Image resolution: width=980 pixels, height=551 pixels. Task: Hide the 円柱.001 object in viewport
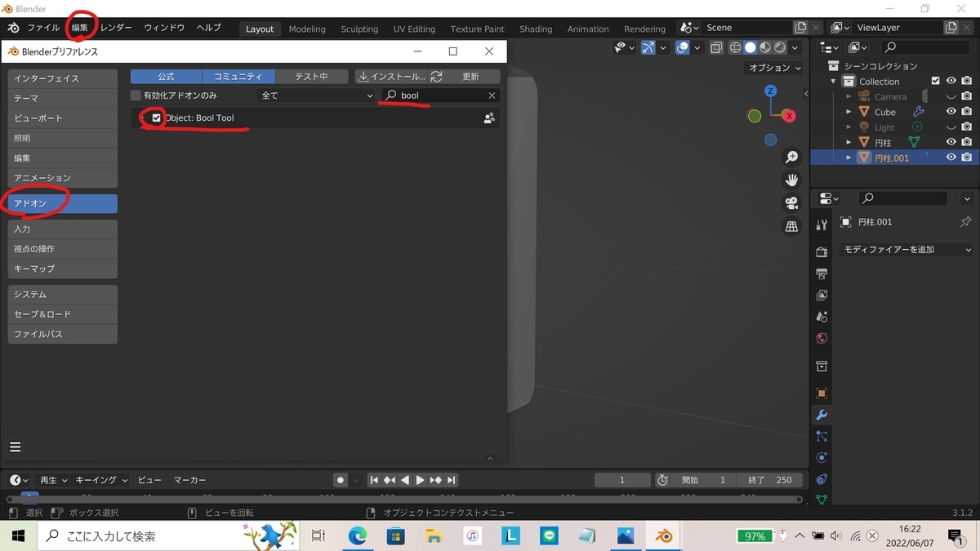[x=951, y=158]
